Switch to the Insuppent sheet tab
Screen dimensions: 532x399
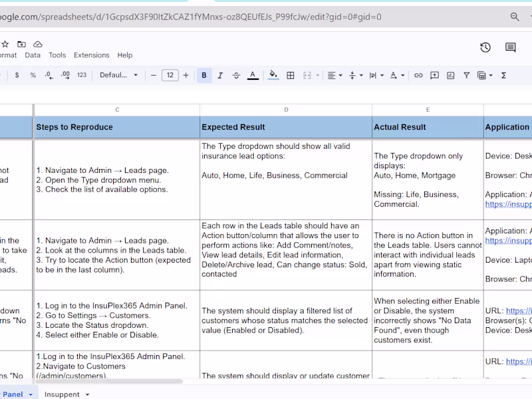coord(62,394)
